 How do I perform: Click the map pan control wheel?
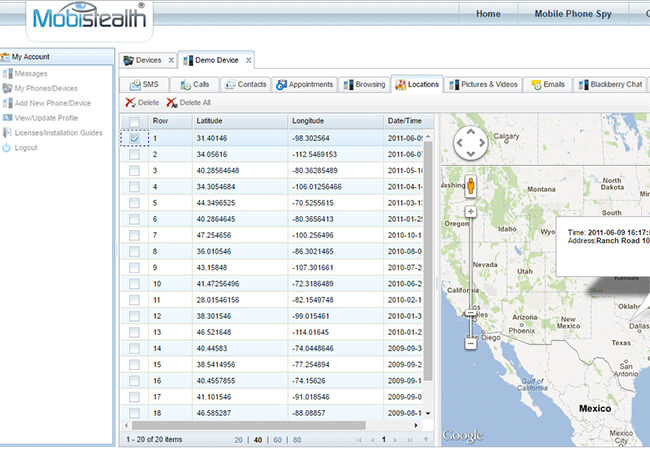click(x=470, y=145)
